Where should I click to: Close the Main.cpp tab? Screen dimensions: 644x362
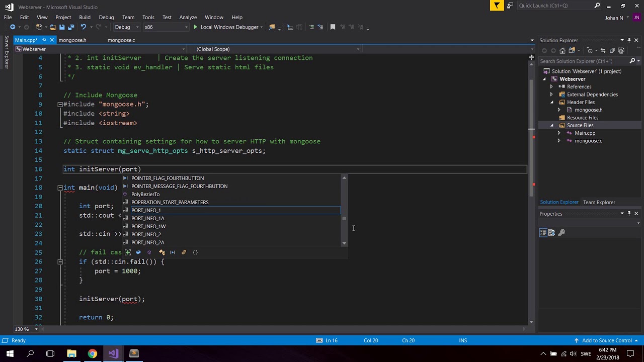tap(52, 40)
